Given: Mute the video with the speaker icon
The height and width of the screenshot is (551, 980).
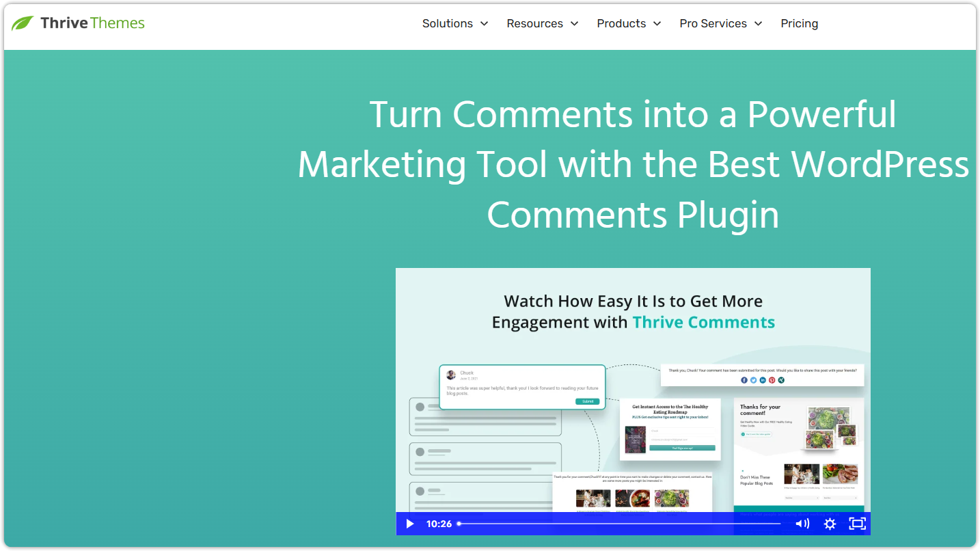Looking at the screenshot, I should (x=802, y=524).
